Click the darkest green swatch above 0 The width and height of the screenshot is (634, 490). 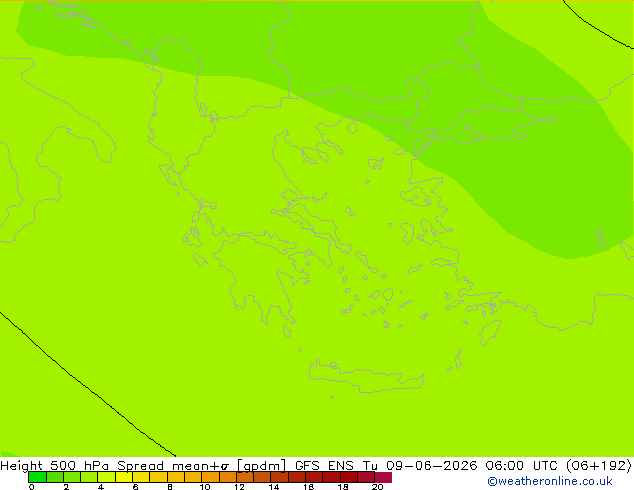pyautogui.click(x=37, y=477)
